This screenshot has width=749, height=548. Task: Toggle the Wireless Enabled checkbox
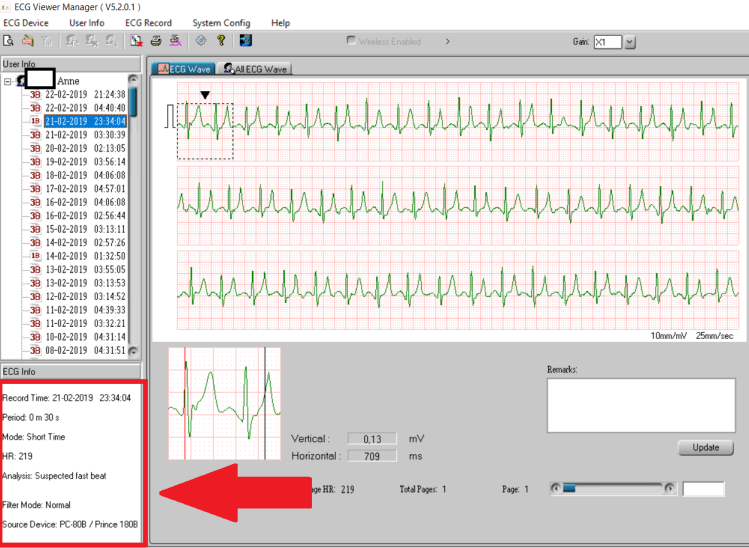351,42
